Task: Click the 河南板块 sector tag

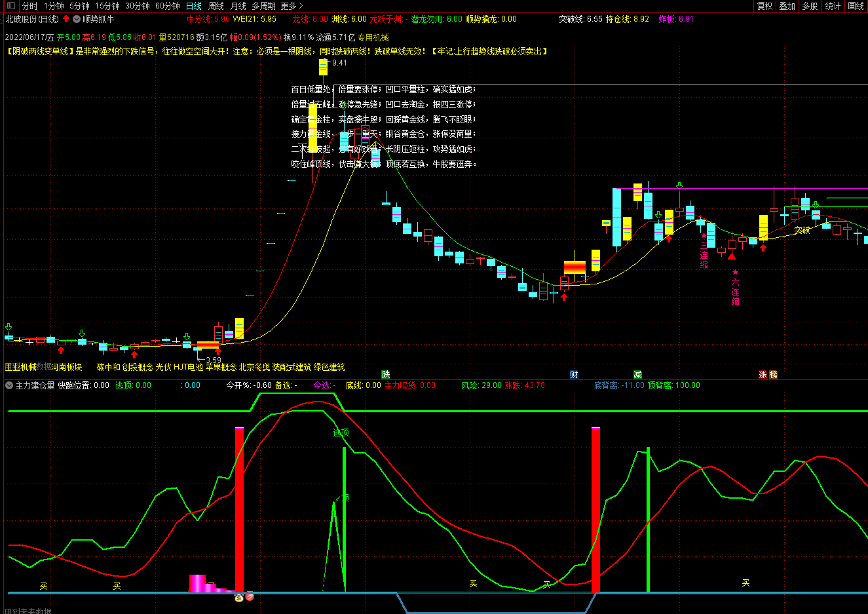Action: point(67,367)
